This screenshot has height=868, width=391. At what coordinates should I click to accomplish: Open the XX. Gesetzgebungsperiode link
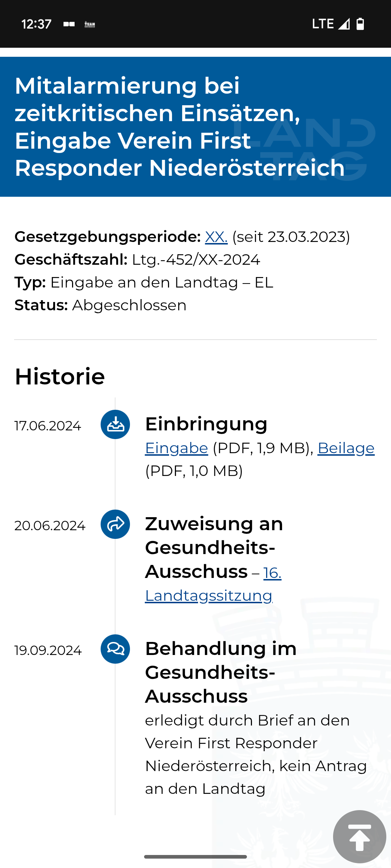pos(216,237)
